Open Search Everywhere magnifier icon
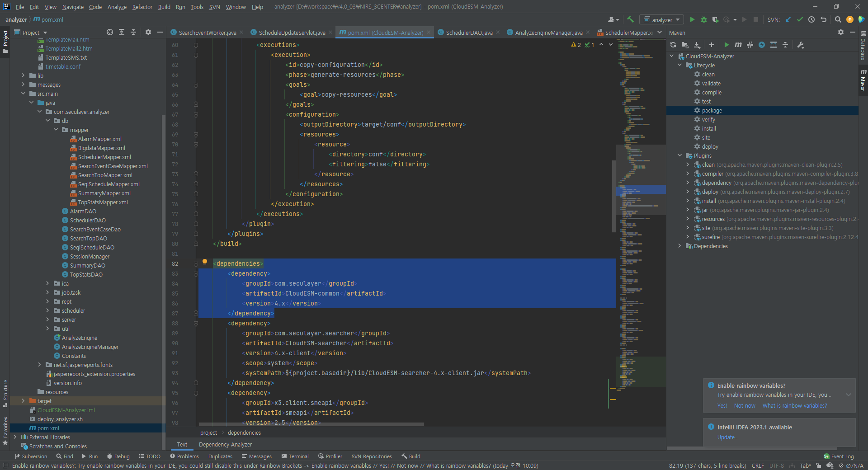868x470 pixels. point(838,19)
